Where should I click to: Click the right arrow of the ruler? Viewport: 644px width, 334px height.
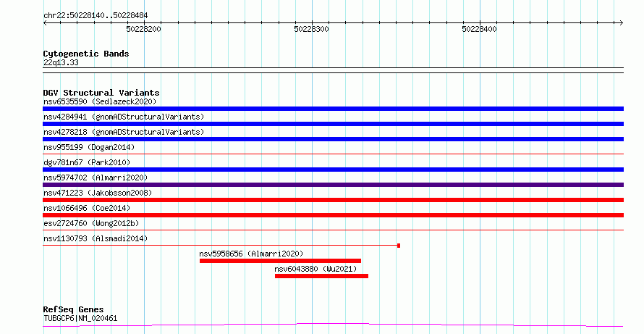pos(621,23)
